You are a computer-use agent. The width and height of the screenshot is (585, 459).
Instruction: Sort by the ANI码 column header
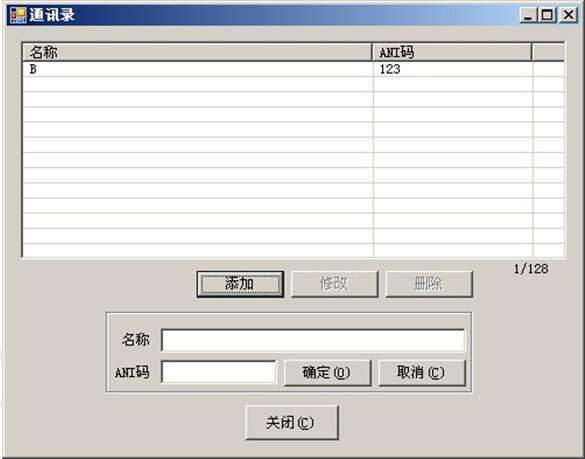coord(452,52)
